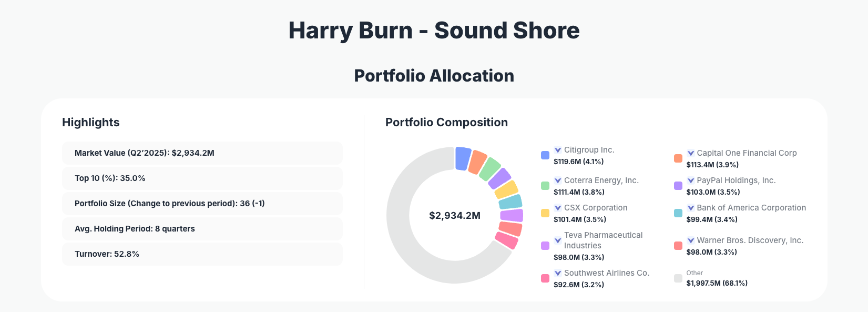Image resolution: width=868 pixels, height=312 pixels.
Task: Expand Capital One Financial Corp details
Action: click(x=690, y=153)
